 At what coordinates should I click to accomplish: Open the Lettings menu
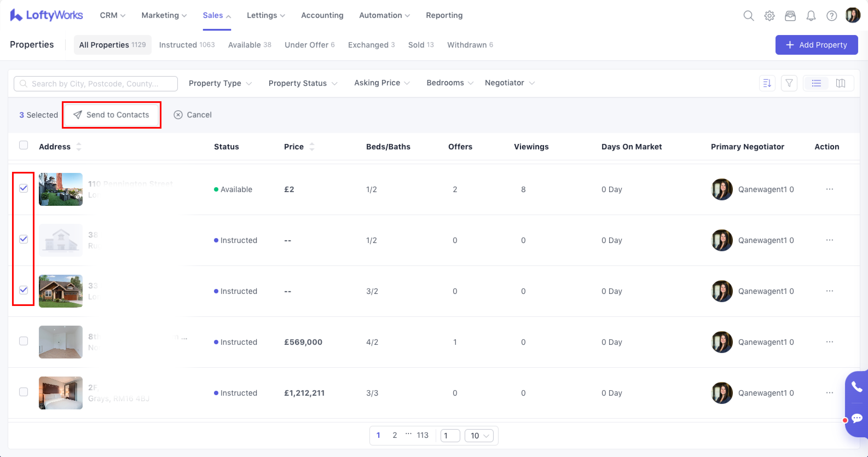[265, 16]
